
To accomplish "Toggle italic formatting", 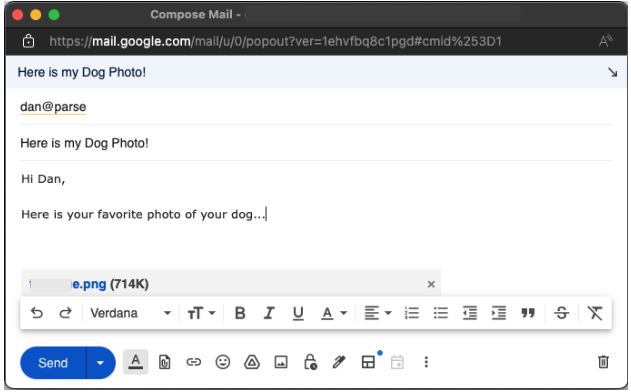I will pyautogui.click(x=269, y=313).
